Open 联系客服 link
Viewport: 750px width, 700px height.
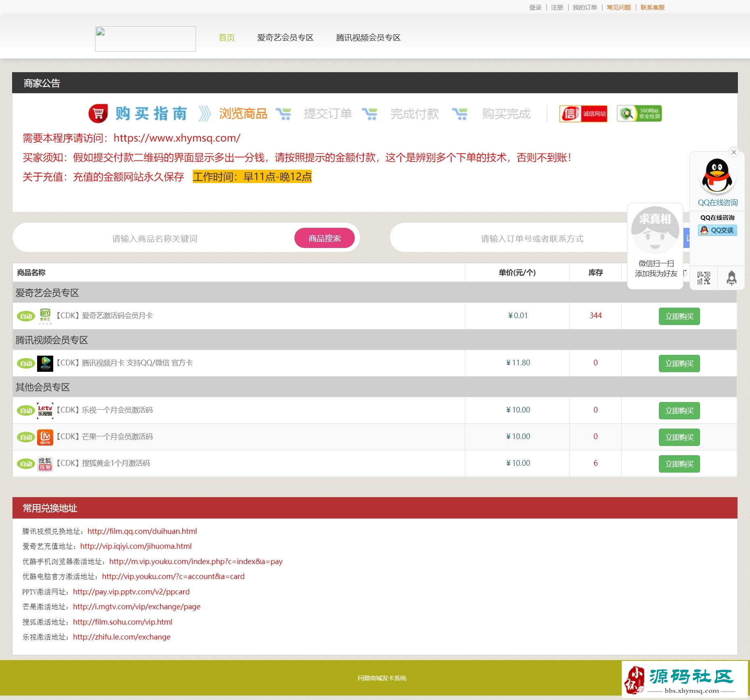652,7
